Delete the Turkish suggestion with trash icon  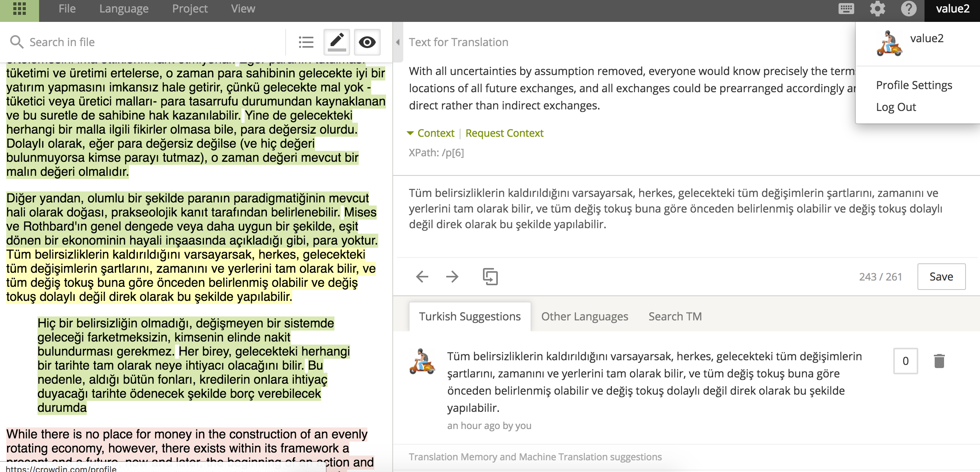pos(939,361)
